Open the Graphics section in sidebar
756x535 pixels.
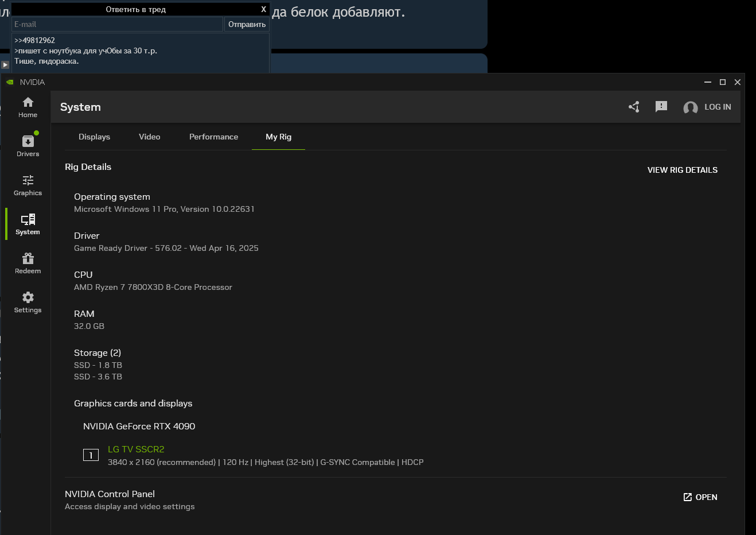click(x=28, y=185)
